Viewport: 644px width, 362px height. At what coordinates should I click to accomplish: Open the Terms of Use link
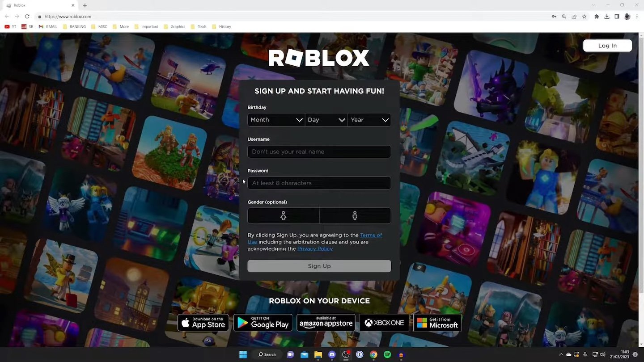click(371, 235)
